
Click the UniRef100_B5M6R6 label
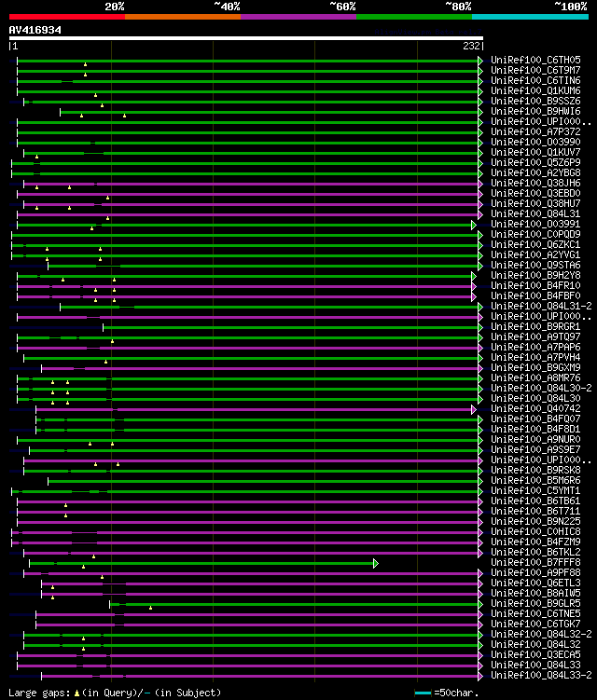(x=535, y=481)
